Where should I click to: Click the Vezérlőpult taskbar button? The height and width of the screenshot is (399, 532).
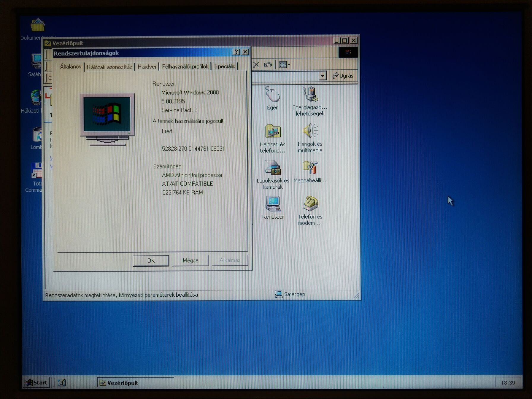click(136, 383)
